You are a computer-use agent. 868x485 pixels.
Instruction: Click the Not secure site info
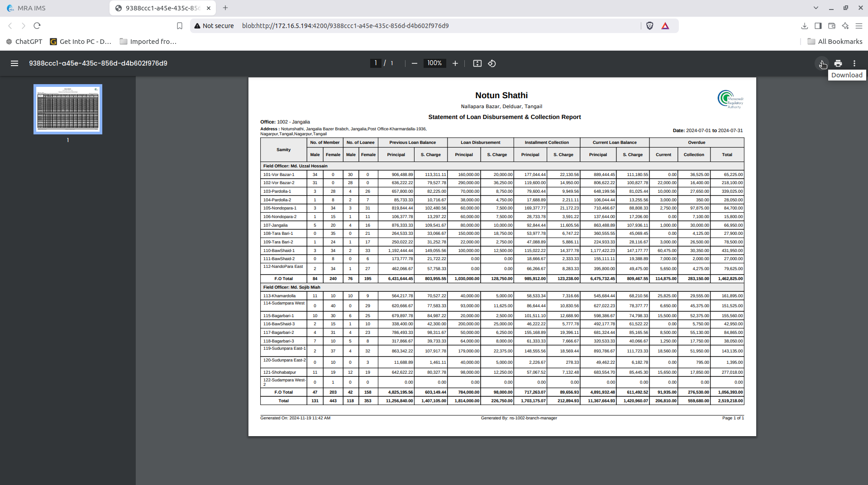click(214, 26)
